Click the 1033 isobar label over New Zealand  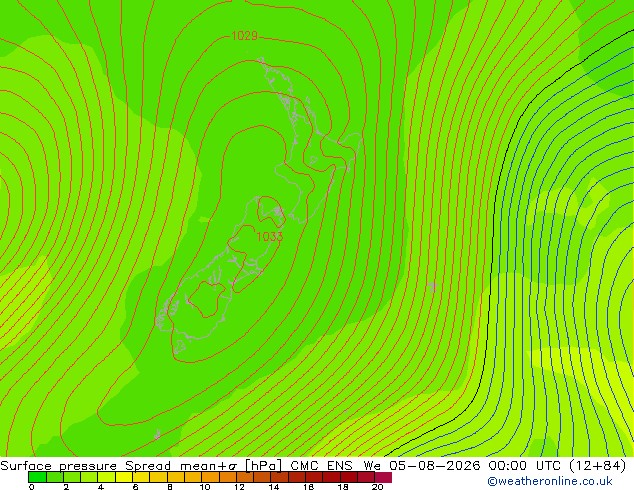tap(270, 237)
